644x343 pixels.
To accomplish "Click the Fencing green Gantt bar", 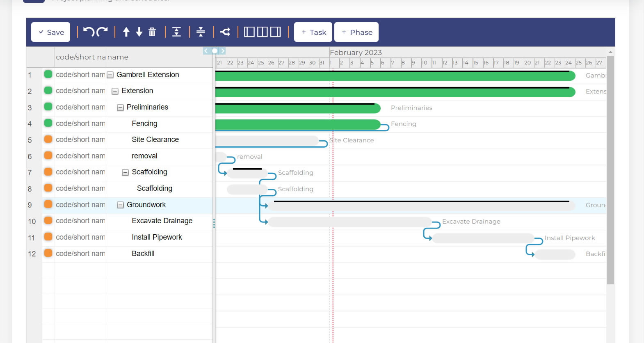I will (x=298, y=124).
